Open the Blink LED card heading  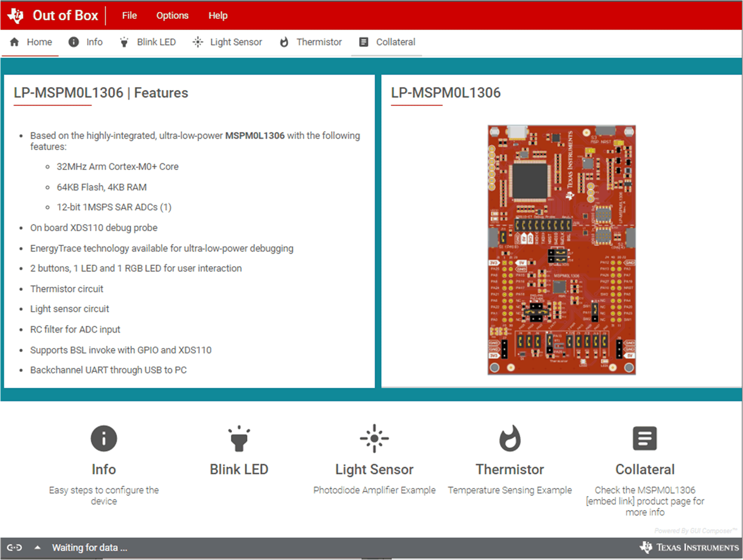click(x=239, y=469)
